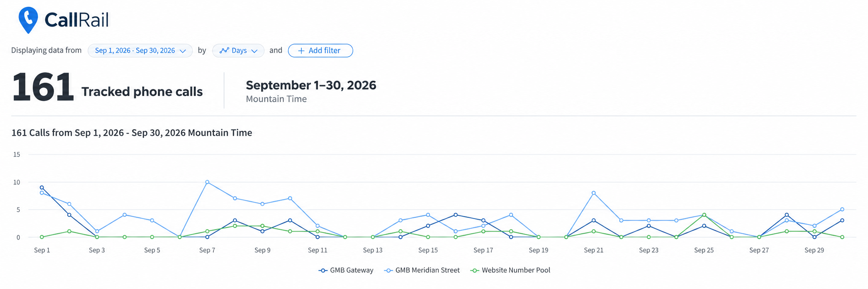Click the "Mountain Time" subtitle under the heading

coord(276,99)
